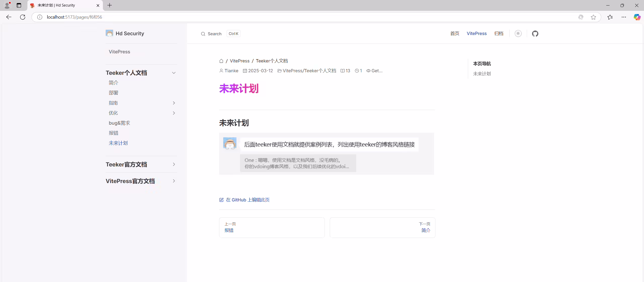Click the 2025-03-12 date text
The image size is (644, 282).
pos(261,71)
